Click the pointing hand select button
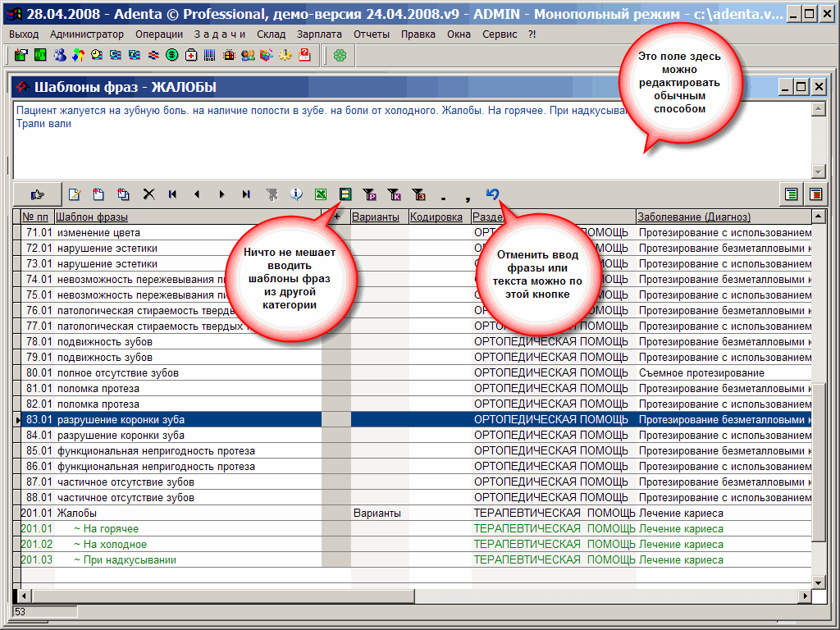This screenshot has width=840, height=630. [37, 194]
